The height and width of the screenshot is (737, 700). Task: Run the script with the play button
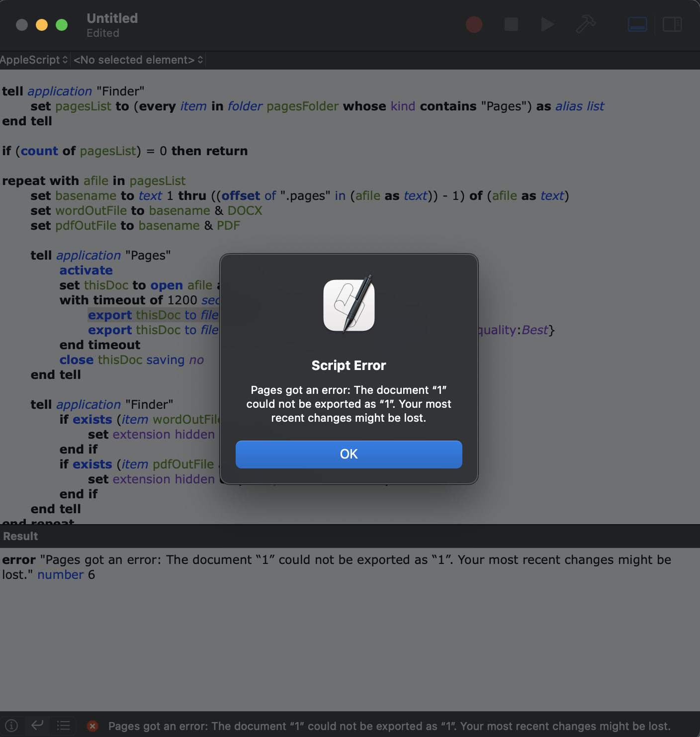(x=547, y=24)
